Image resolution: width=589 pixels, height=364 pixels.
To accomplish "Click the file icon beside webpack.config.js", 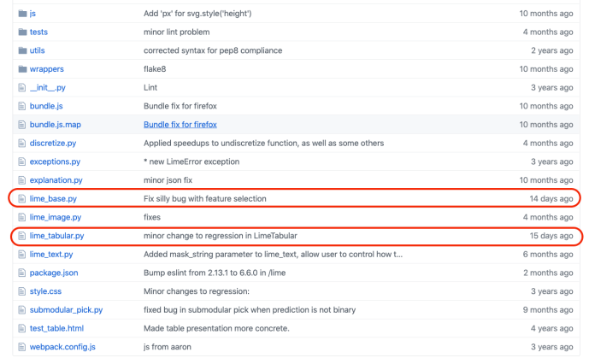I will point(22,347).
